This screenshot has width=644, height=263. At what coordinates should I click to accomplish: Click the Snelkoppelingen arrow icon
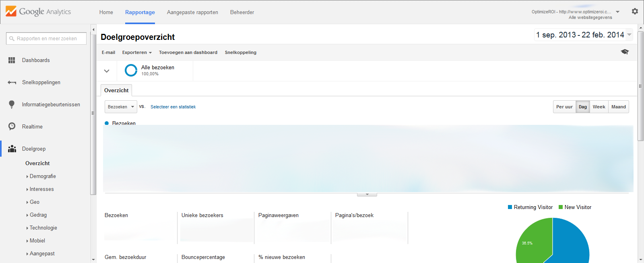tap(12, 82)
